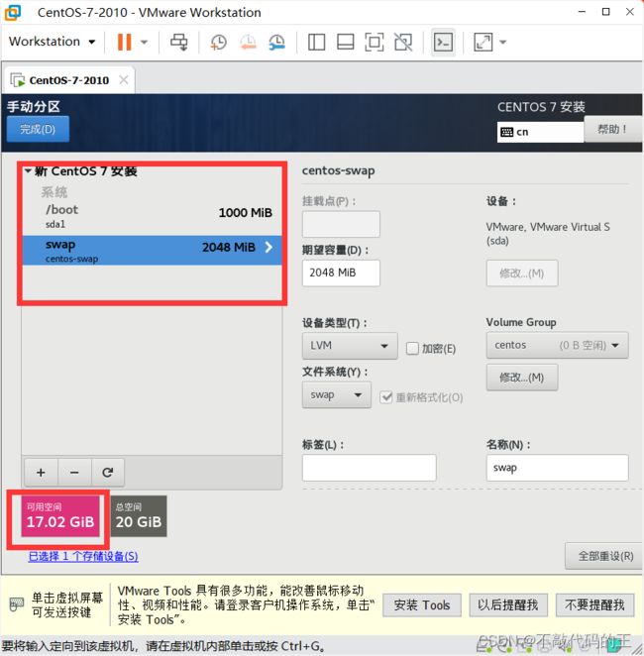
Task: Click the 标签(L) label input field
Action: (369, 468)
